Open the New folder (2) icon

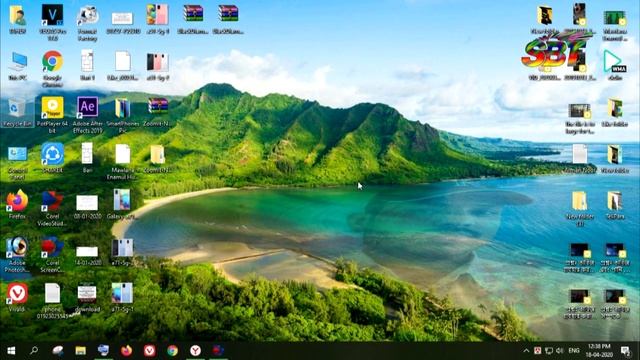[x=580, y=209]
